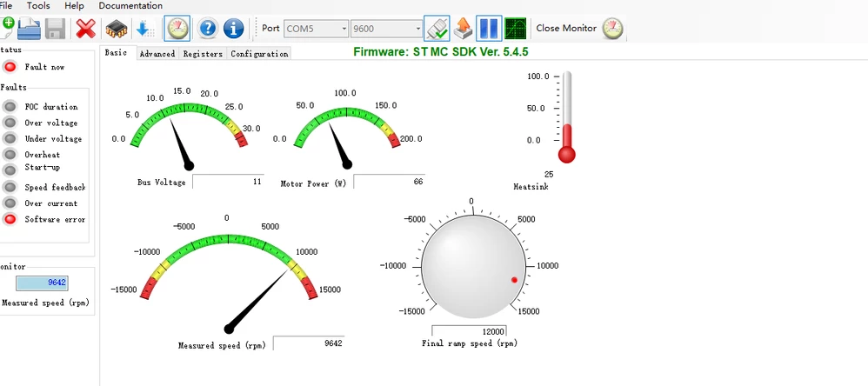This screenshot has width=868, height=386.
Task: Click the red Fault now indicator
Action: pyautogui.click(x=10, y=67)
